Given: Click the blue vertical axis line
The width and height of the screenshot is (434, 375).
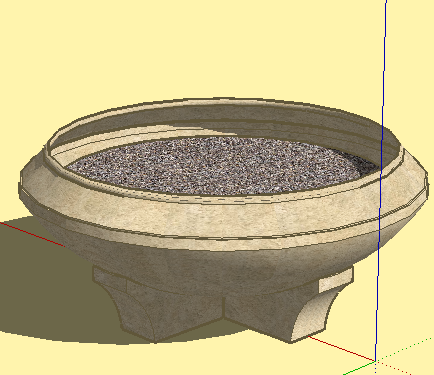Looking at the screenshot, I should click(x=381, y=180).
